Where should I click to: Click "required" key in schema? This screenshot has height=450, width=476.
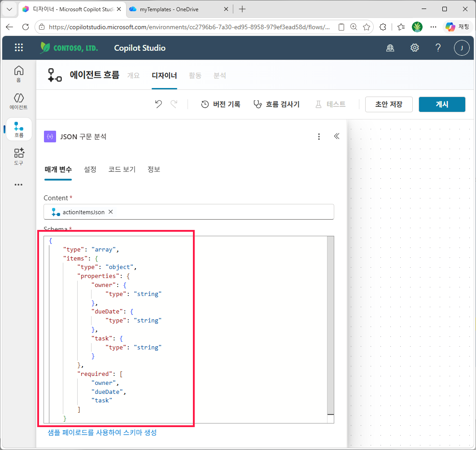tap(94, 374)
